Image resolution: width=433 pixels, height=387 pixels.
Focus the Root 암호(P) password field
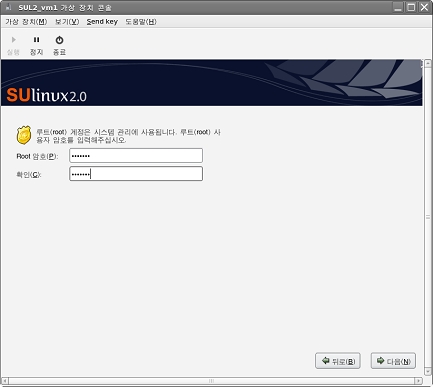pyautogui.click(x=136, y=156)
